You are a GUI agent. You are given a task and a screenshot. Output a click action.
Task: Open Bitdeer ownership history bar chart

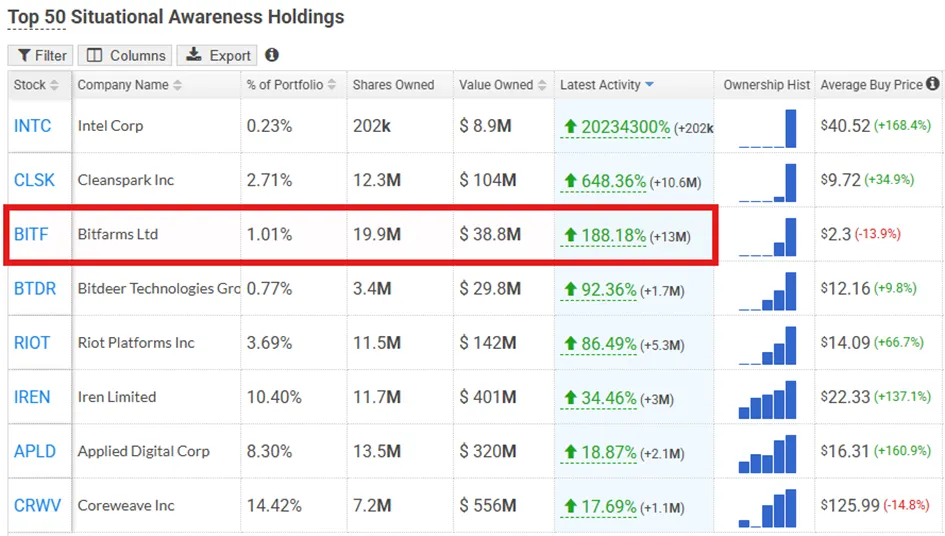pyautogui.click(x=767, y=291)
